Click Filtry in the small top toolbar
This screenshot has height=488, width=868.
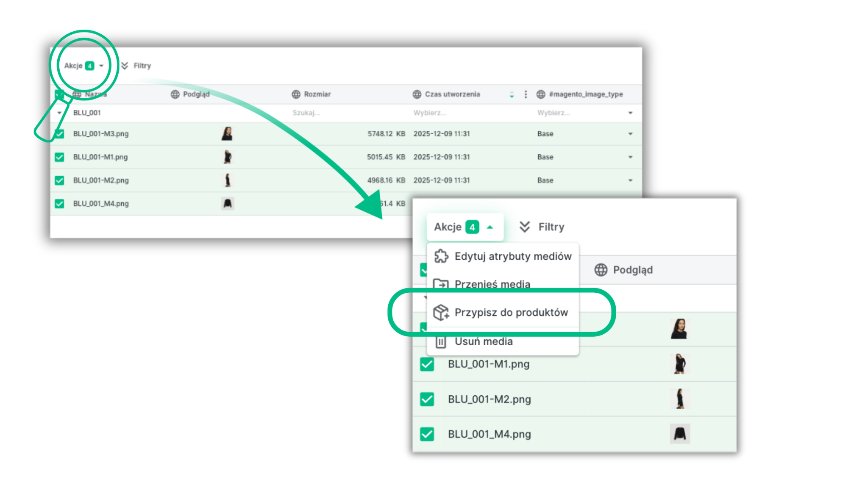click(x=142, y=66)
